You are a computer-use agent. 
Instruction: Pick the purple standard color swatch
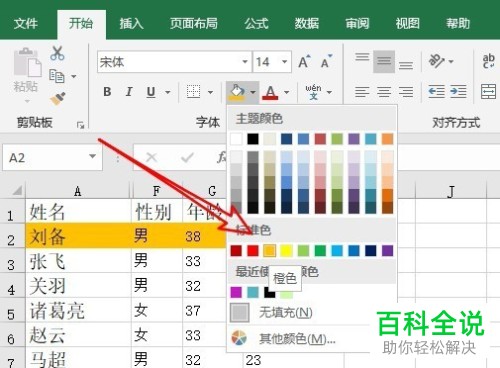point(387,250)
